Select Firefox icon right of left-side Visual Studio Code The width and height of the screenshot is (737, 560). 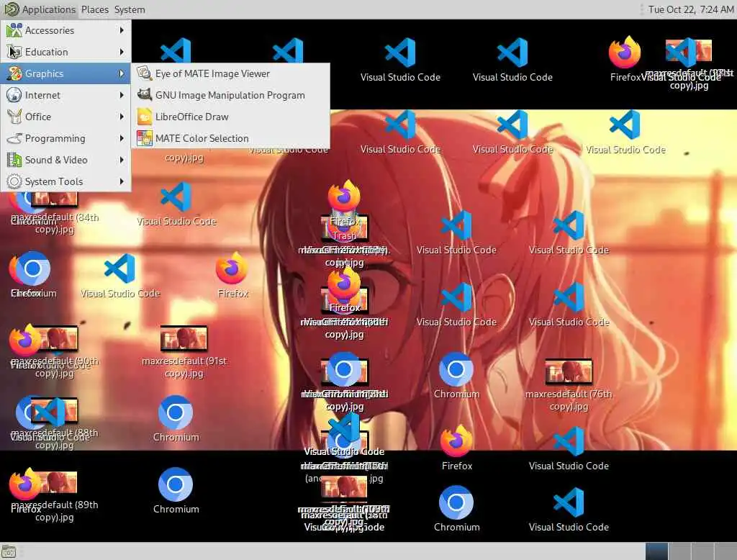pyautogui.click(x=232, y=268)
